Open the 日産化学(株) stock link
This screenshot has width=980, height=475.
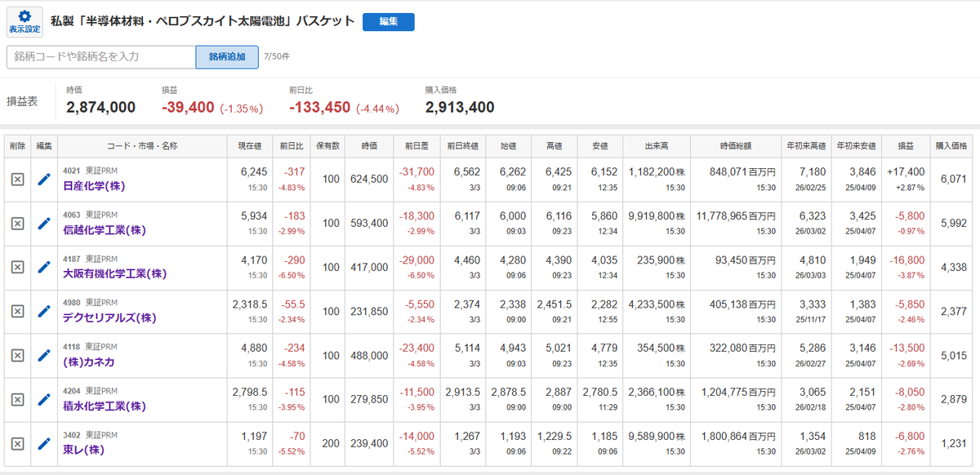(x=96, y=186)
